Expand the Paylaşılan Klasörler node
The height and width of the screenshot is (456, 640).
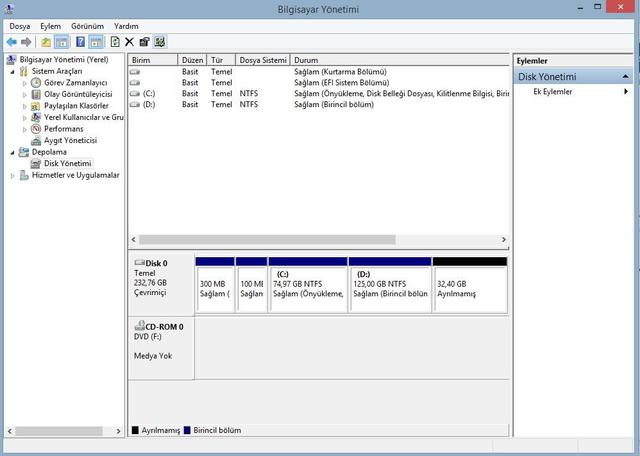(x=24, y=106)
